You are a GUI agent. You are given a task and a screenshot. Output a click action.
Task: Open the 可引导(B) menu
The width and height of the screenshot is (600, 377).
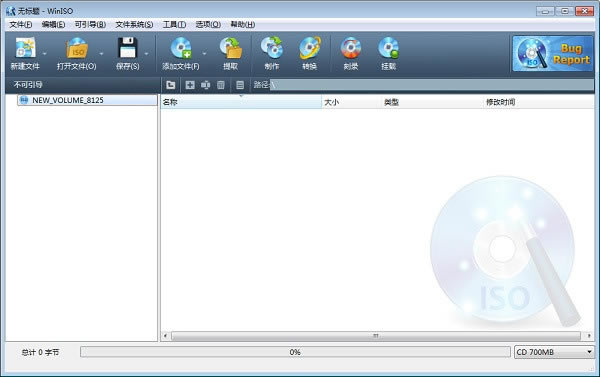[90, 24]
